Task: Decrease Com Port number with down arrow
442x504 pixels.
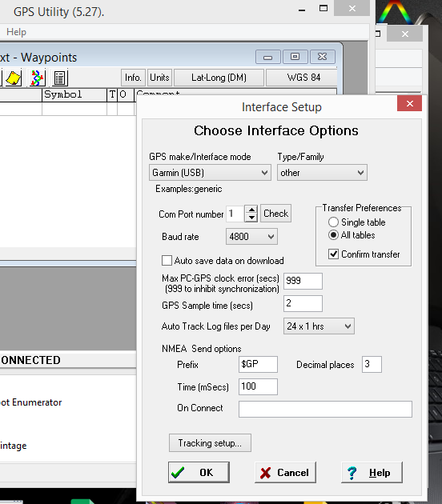Action: (x=251, y=218)
